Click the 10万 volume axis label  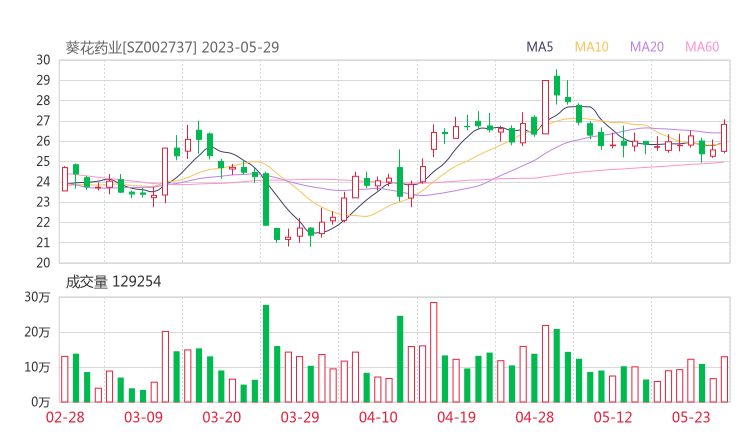pyautogui.click(x=37, y=367)
